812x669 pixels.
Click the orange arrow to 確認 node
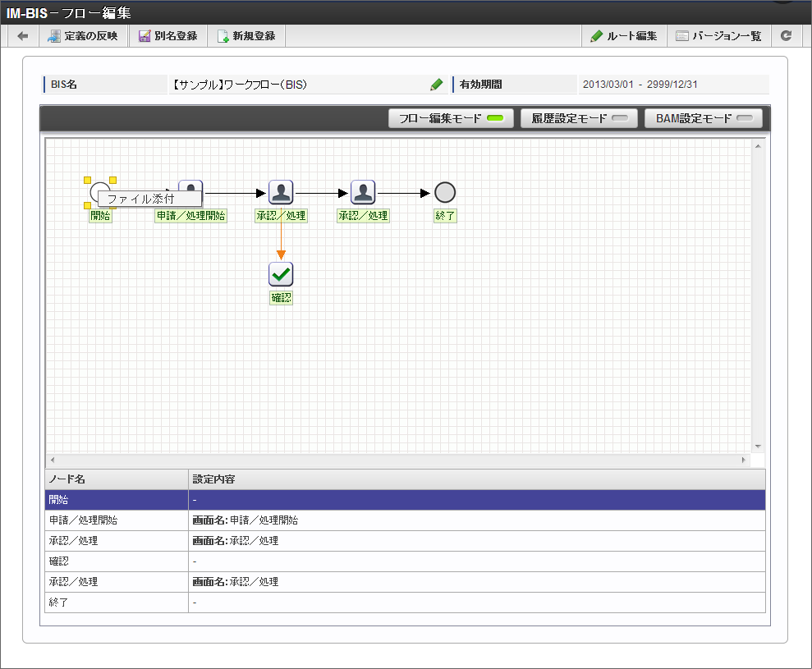pos(281,234)
